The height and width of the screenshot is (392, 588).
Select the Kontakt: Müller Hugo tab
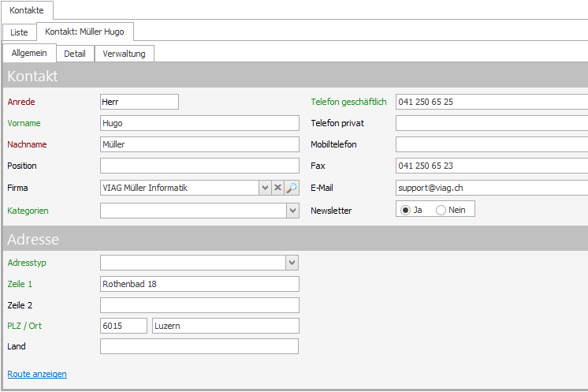[x=84, y=32]
